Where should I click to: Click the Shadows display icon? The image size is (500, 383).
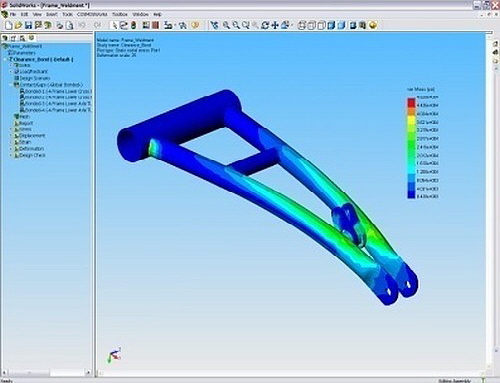(x=353, y=25)
